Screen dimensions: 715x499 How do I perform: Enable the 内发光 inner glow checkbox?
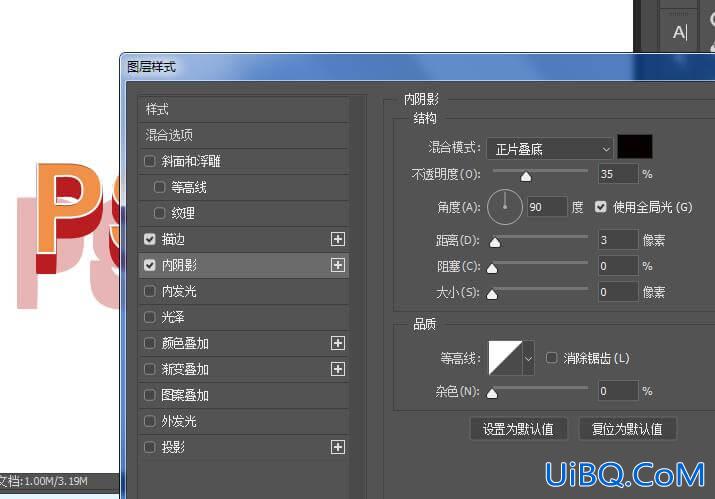150,291
